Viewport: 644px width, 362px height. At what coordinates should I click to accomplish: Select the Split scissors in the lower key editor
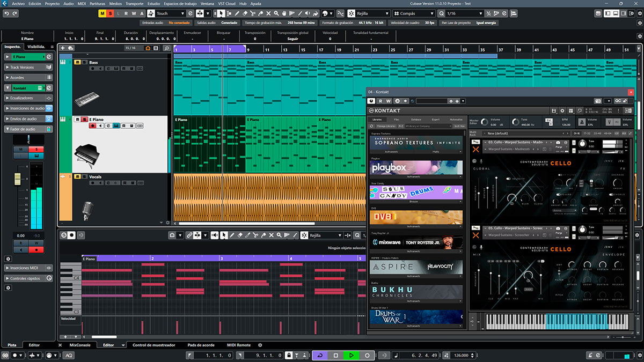255,235
